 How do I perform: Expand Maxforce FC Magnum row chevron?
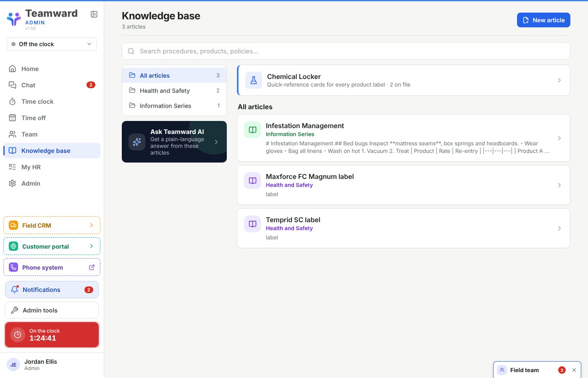tap(559, 185)
